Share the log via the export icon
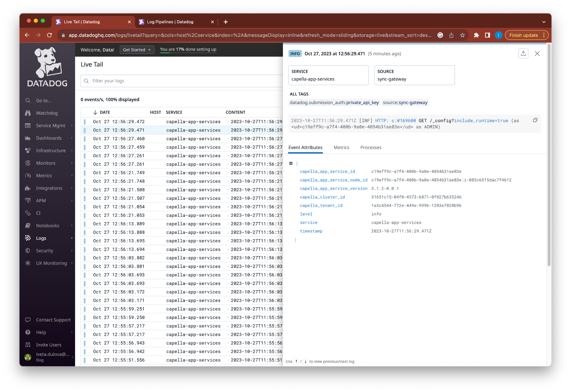 point(523,53)
